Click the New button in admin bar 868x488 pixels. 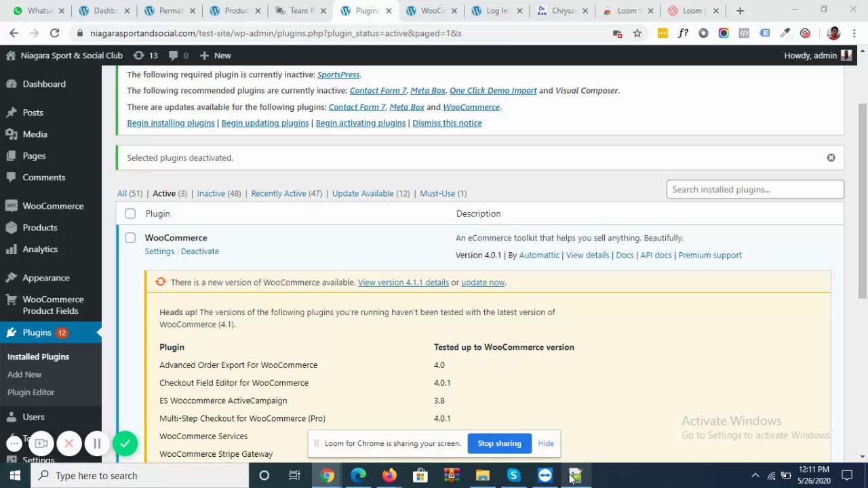click(216, 56)
